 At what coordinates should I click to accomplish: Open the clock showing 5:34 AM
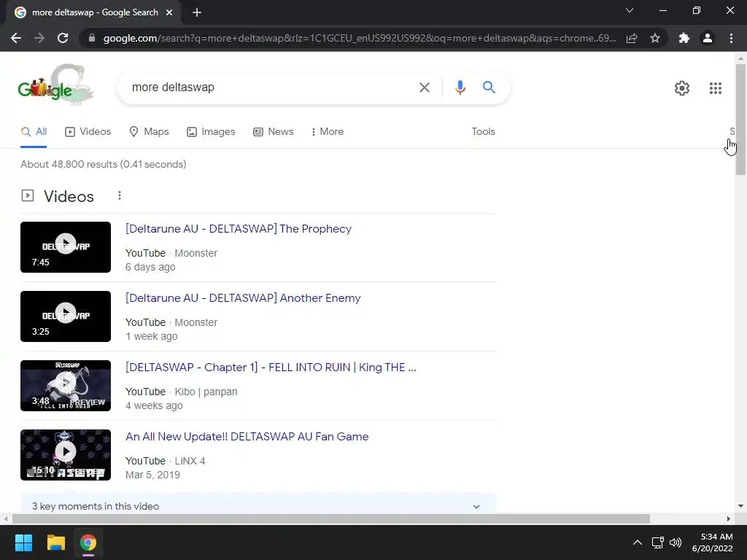[x=712, y=542]
